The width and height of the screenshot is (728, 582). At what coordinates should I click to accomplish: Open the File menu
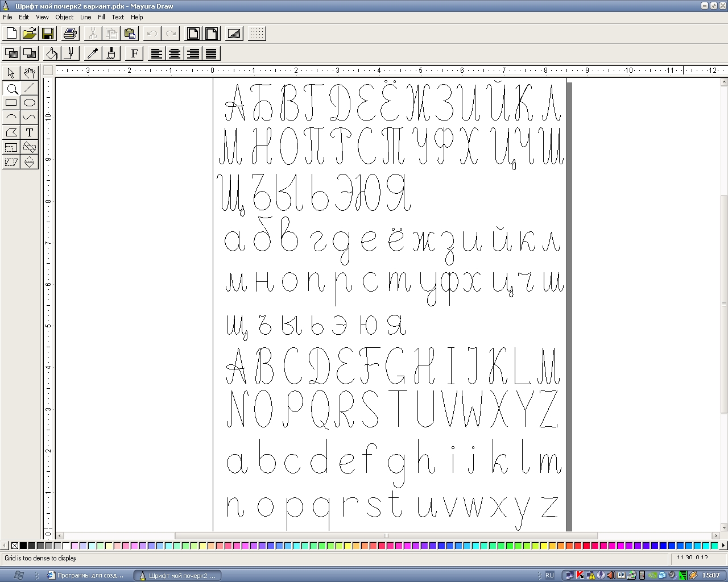[7, 17]
